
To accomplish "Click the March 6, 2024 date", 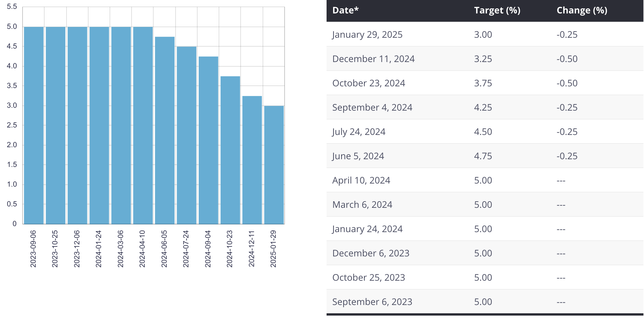I will tap(362, 205).
